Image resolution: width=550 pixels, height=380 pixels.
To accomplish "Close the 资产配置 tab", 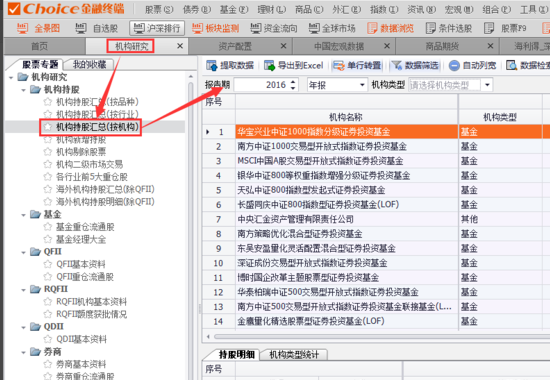I will [283, 46].
